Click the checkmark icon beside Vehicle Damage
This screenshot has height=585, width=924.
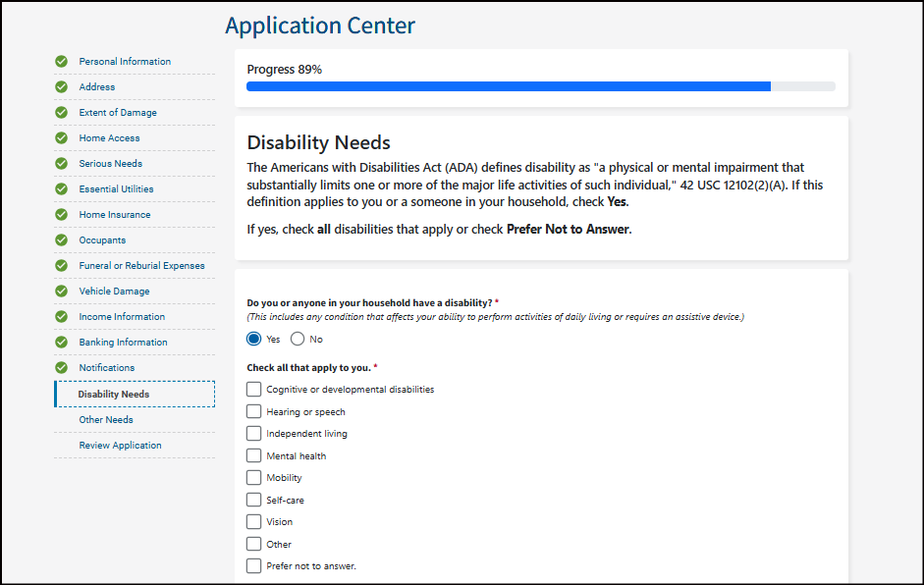(62, 292)
